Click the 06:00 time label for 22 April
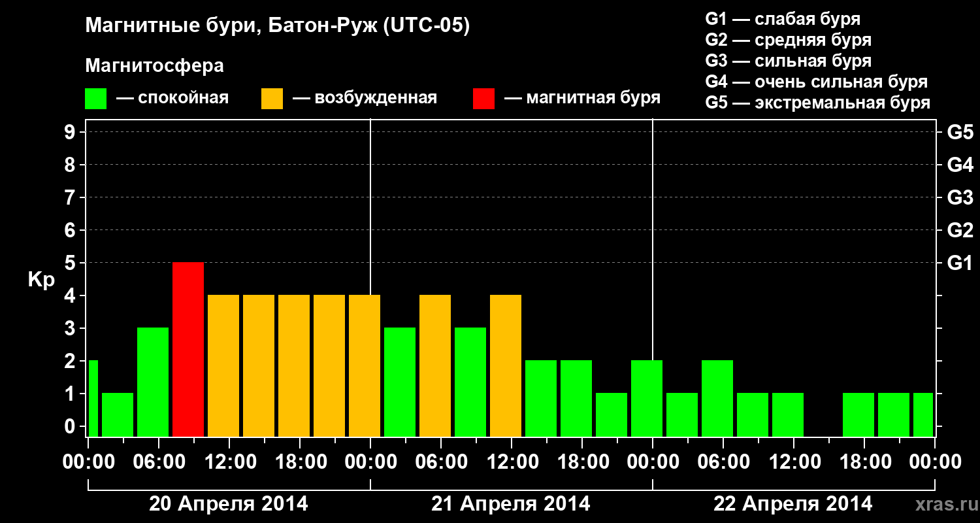 pyautogui.click(x=723, y=462)
